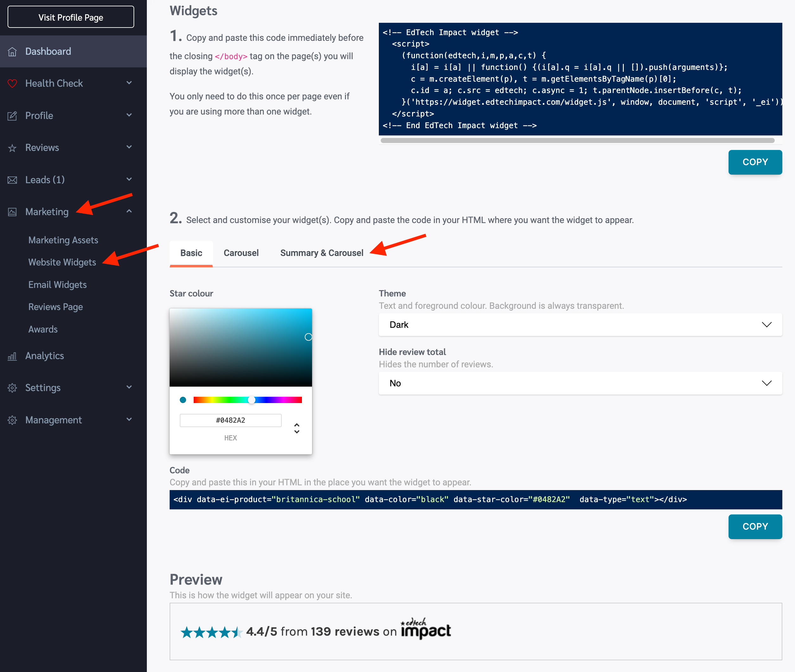Click the Leads envelope icon
Screen dimensions: 795x672
(x=12, y=180)
